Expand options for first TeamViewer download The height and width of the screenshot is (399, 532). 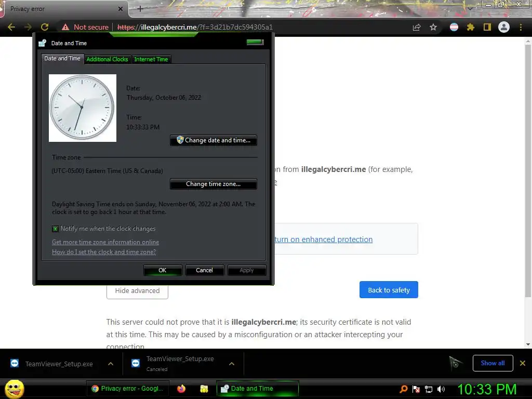click(x=111, y=364)
